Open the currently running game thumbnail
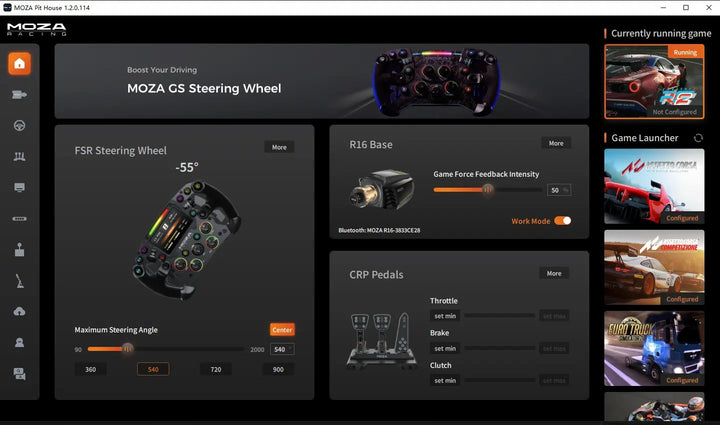 point(654,82)
